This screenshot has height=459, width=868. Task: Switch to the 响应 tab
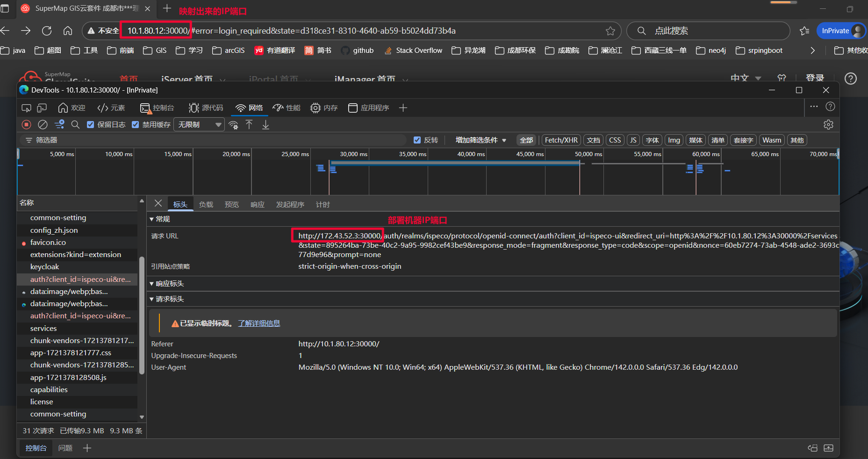click(257, 205)
